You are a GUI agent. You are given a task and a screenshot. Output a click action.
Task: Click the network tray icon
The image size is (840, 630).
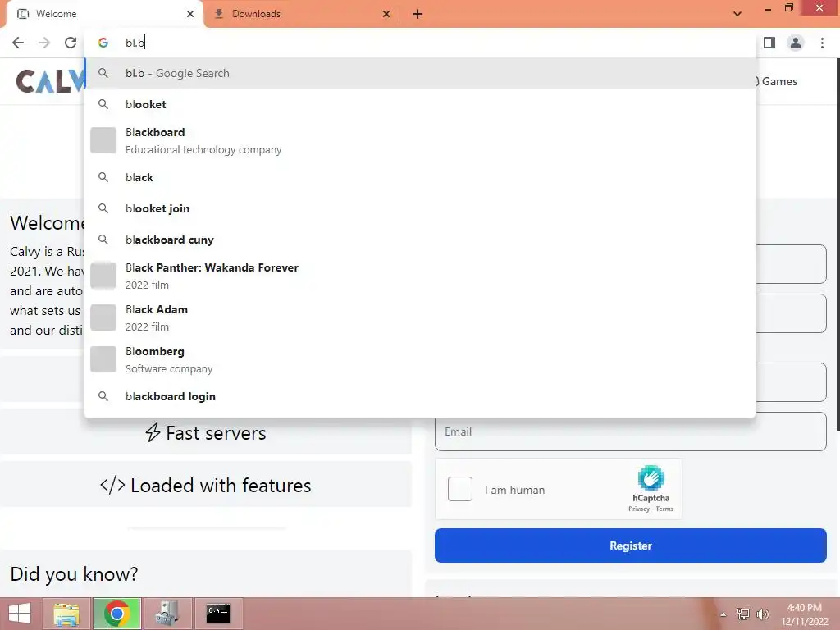743,614
